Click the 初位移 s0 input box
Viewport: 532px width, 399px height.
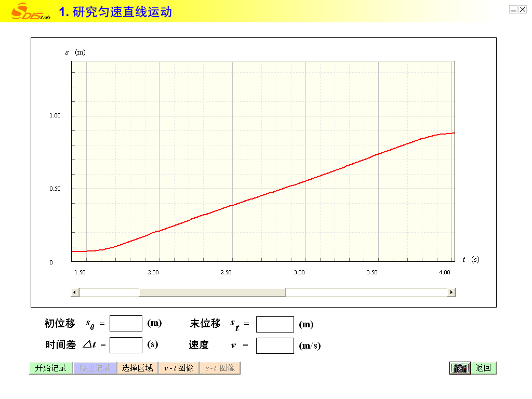[126, 323]
